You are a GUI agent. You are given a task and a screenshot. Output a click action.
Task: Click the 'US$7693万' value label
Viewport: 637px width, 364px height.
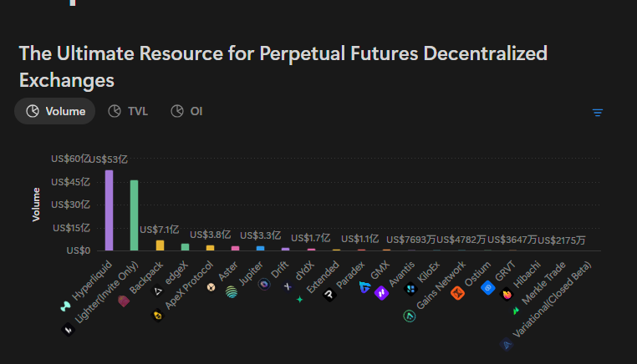click(x=410, y=240)
